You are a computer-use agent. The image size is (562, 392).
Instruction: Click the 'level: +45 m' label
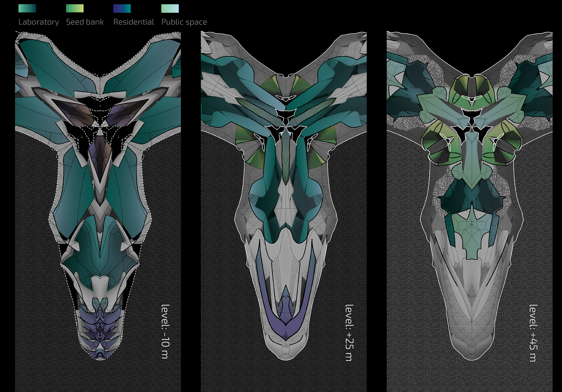533,333
